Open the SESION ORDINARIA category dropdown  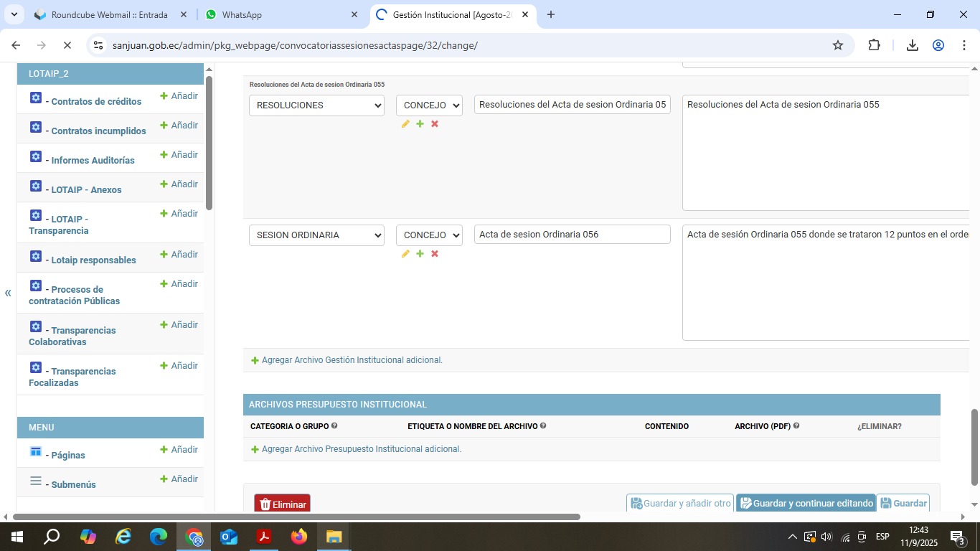coord(316,235)
